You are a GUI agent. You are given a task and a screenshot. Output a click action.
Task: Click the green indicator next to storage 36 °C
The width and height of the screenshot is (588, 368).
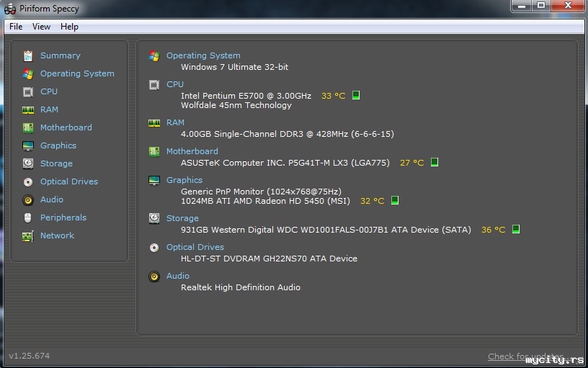point(516,229)
